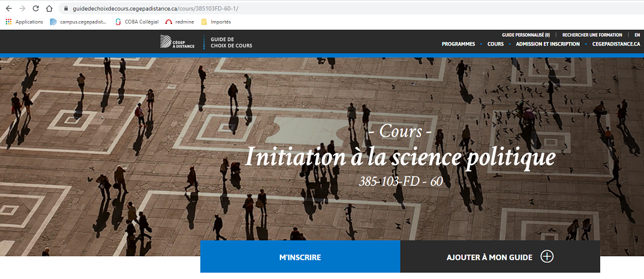The image size is (644, 279).
Task: Open the Applications grid bookmark
Action: coord(24,22)
